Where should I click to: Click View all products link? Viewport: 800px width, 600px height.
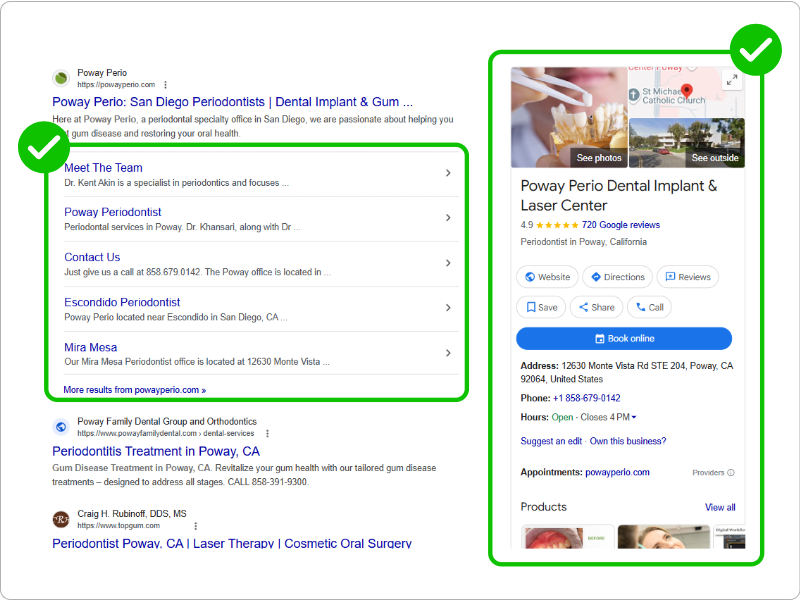click(720, 508)
